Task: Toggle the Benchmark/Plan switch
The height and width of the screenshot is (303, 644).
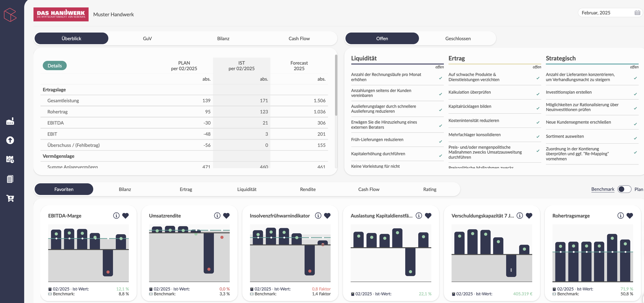Action: click(x=624, y=189)
